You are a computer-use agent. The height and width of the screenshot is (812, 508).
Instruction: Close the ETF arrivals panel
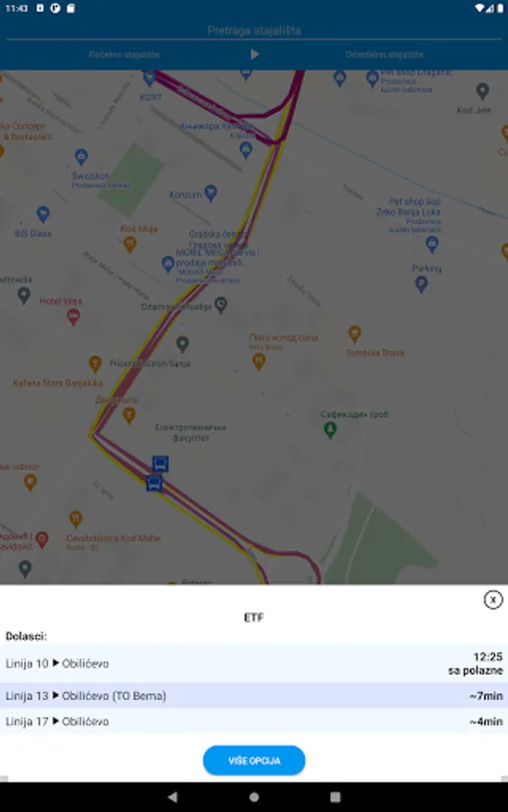click(x=493, y=600)
